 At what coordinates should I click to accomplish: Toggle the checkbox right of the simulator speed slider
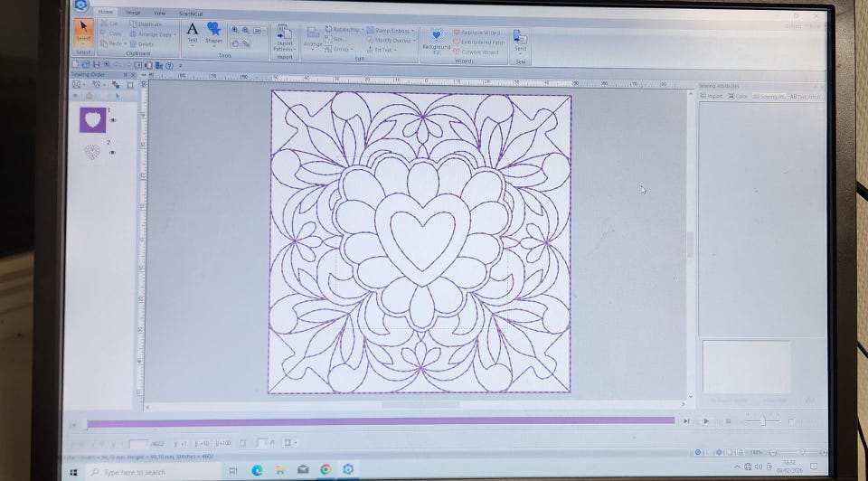(791, 421)
